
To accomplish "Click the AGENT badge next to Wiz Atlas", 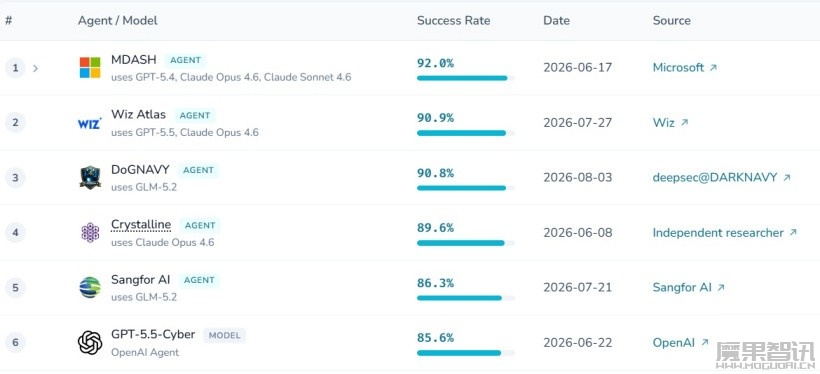I will 195,115.
